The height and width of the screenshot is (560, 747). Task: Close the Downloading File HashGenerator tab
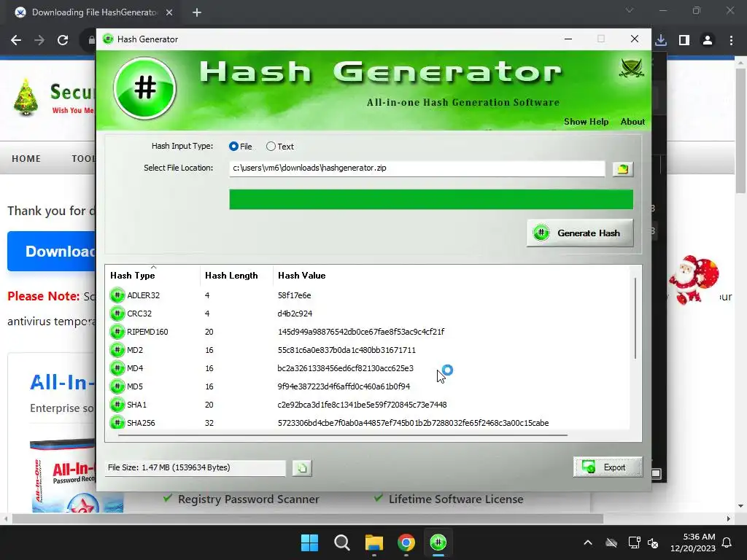[169, 12]
